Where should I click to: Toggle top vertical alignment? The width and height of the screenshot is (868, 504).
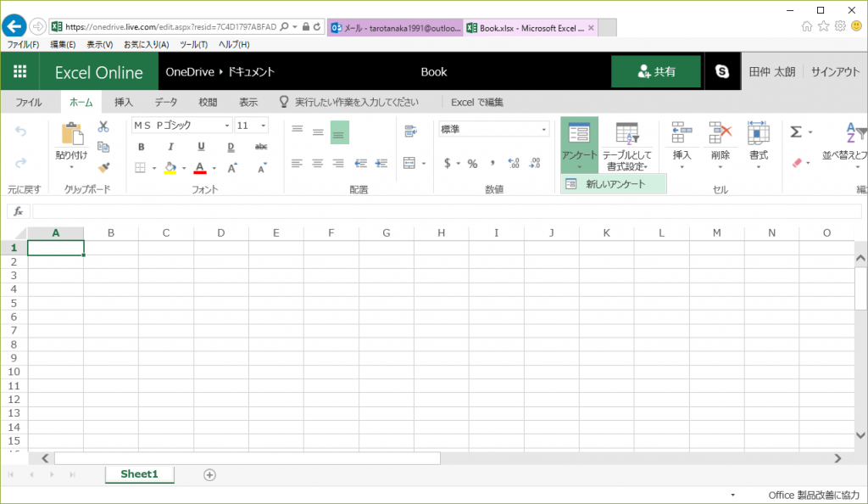(298, 130)
